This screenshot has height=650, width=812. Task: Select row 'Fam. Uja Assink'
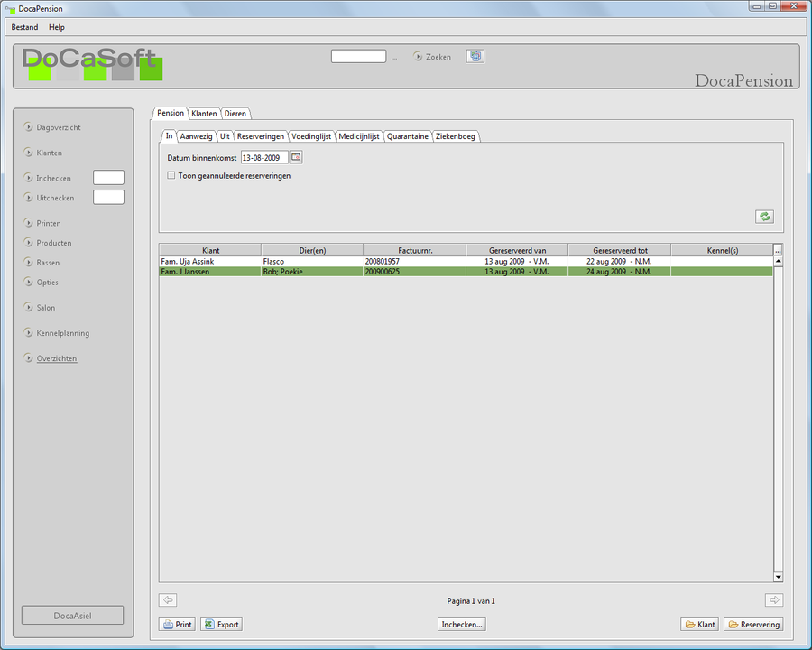pos(466,261)
